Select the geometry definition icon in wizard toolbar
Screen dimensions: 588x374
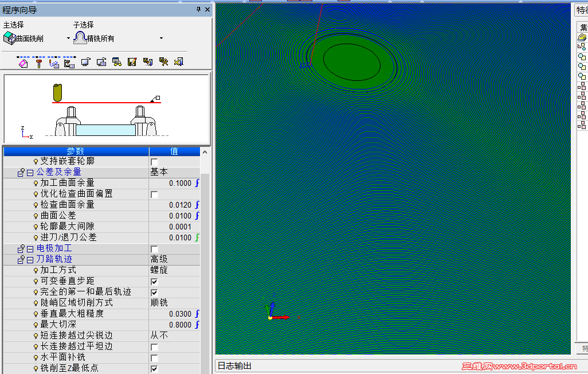[x=23, y=62]
